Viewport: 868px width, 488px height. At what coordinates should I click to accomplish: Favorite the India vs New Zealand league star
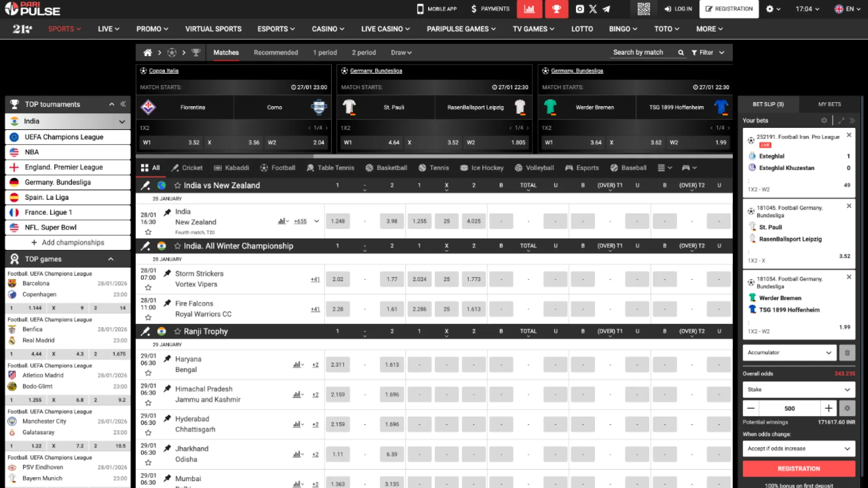pyautogui.click(x=178, y=185)
